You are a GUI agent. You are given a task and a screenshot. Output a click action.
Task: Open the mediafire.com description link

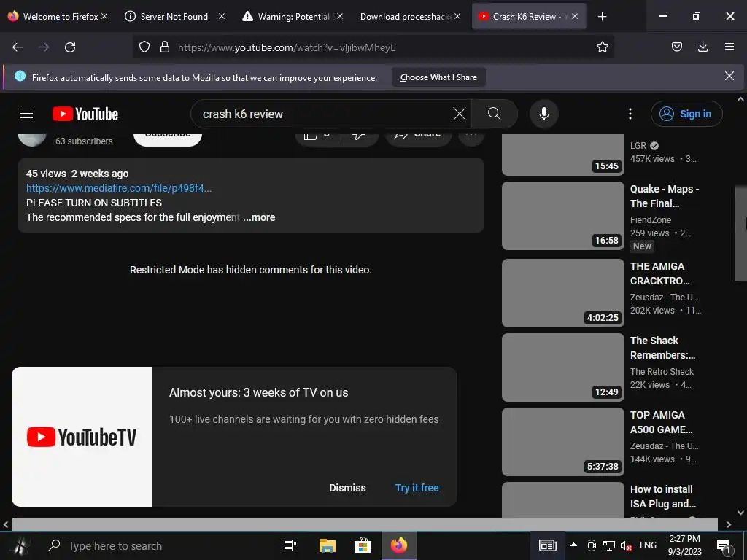[x=119, y=188]
